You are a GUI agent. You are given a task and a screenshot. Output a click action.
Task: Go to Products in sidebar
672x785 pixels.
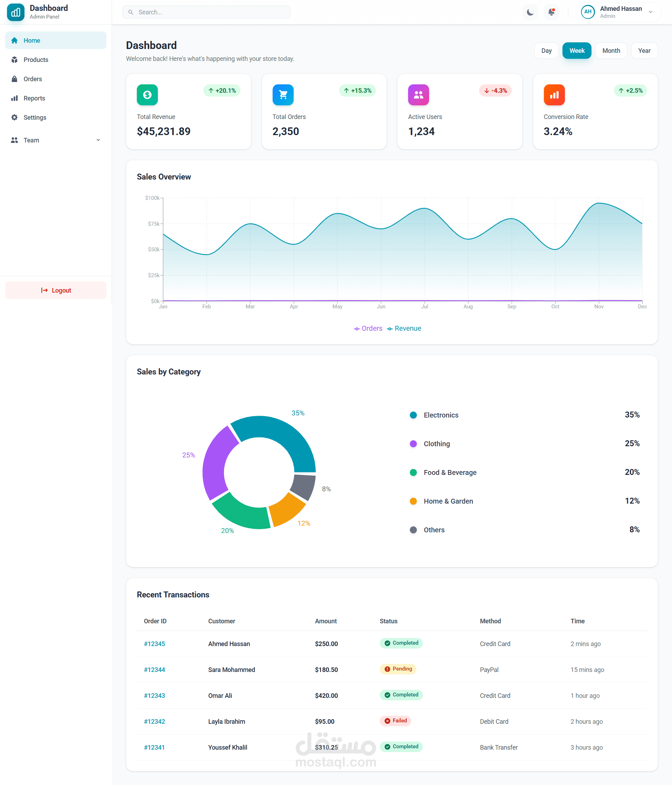(36, 60)
